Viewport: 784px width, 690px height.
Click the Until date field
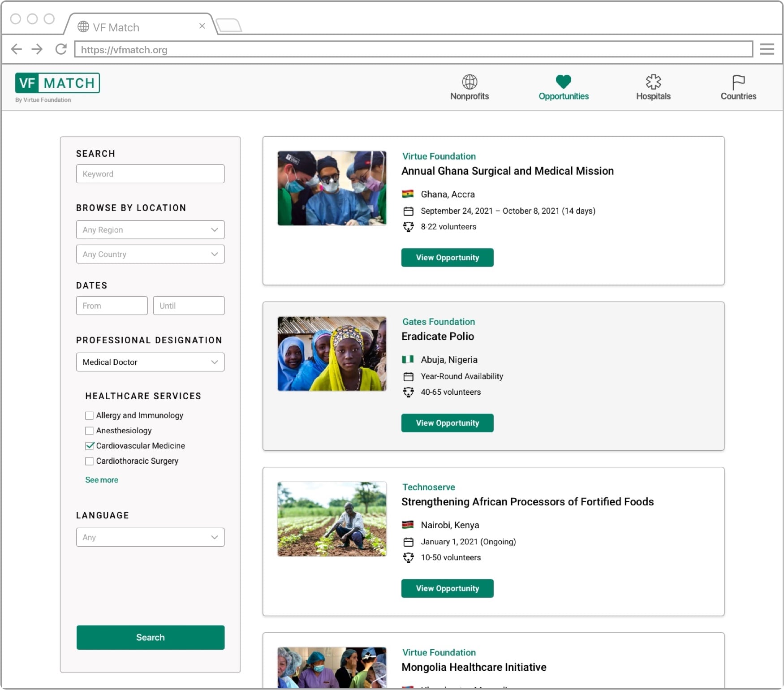[189, 306]
